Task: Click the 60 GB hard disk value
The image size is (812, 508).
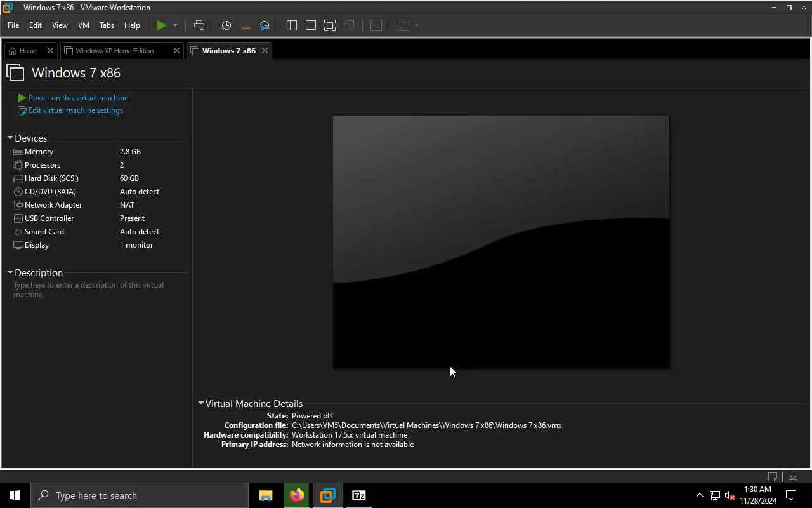Action: (x=129, y=178)
